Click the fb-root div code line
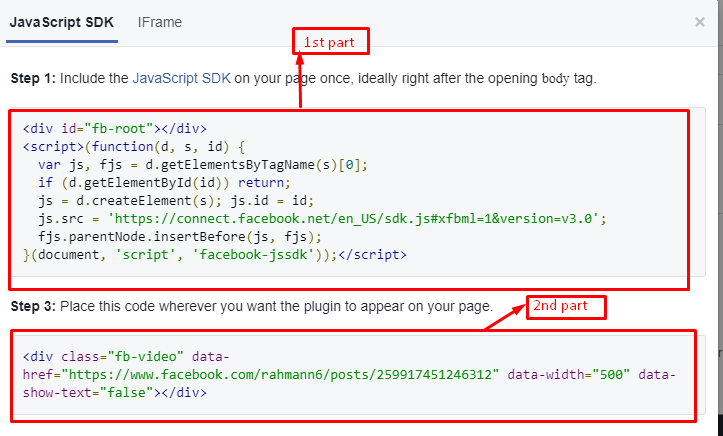Screen dimensions: 723x436 pyautogui.click(x=115, y=128)
